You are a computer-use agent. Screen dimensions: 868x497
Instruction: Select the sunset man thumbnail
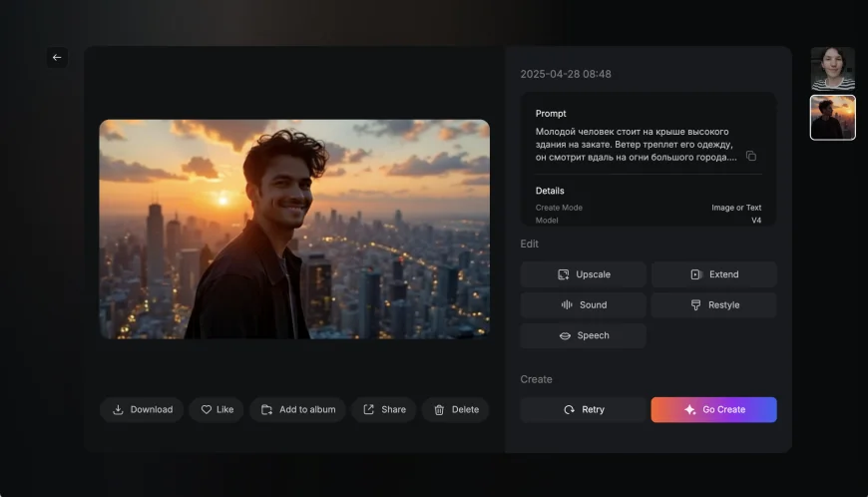pyautogui.click(x=832, y=117)
